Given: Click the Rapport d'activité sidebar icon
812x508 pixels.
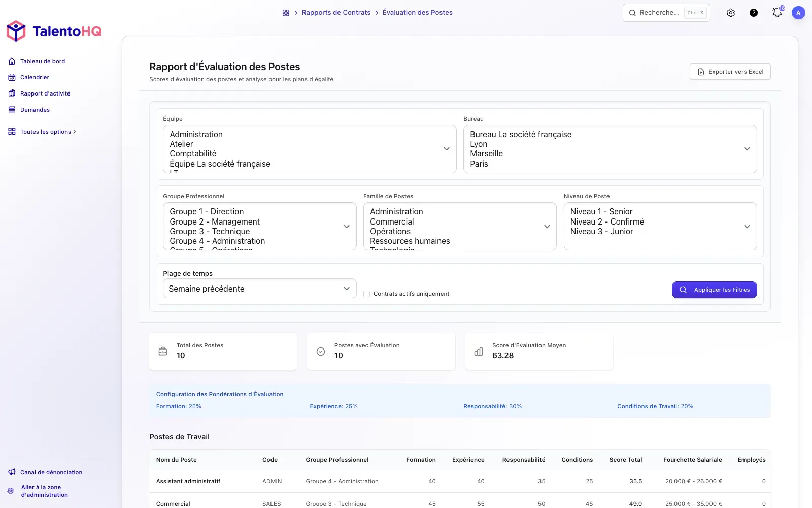Looking at the screenshot, I should (x=12, y=93).
